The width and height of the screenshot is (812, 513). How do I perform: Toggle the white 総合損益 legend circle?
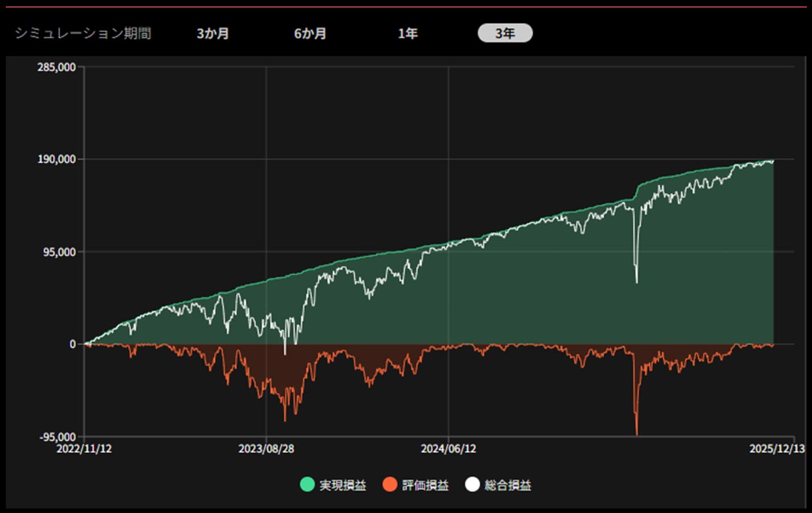[x=473, y=485]
